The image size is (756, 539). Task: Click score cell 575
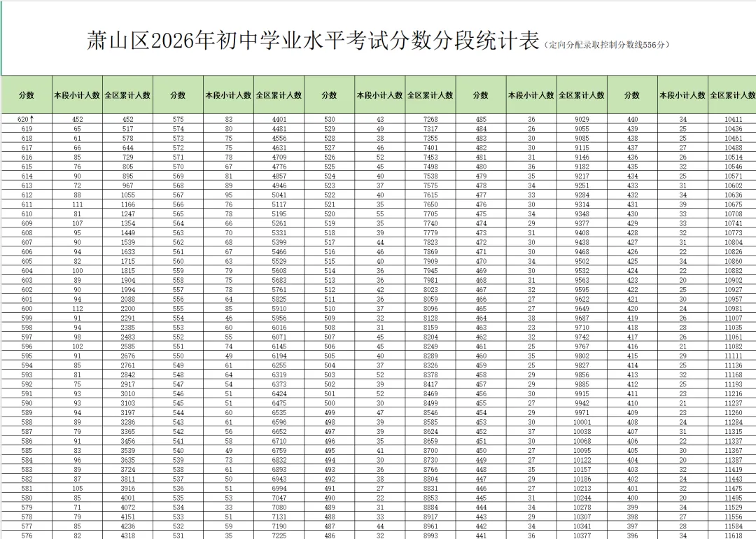tap(178, 119)
